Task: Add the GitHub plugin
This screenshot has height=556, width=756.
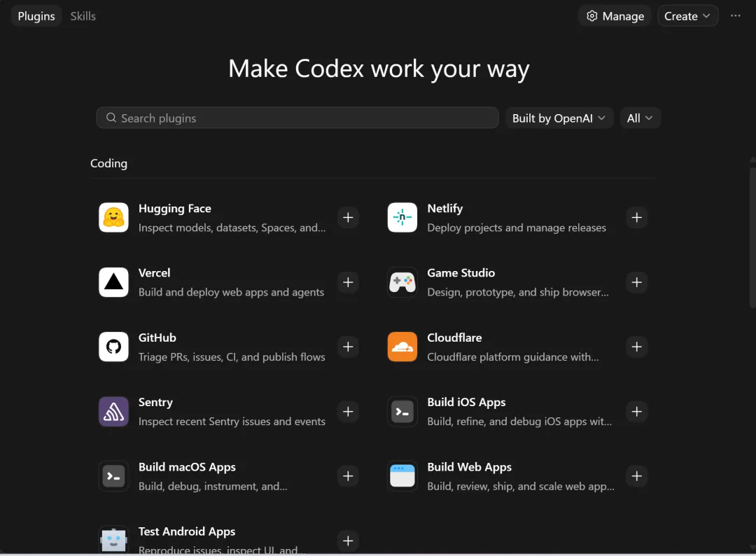Action: point(348,347)
